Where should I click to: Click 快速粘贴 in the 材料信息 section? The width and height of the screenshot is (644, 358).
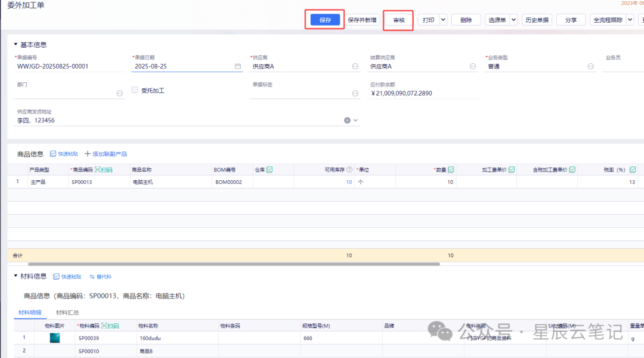[67, 277]
